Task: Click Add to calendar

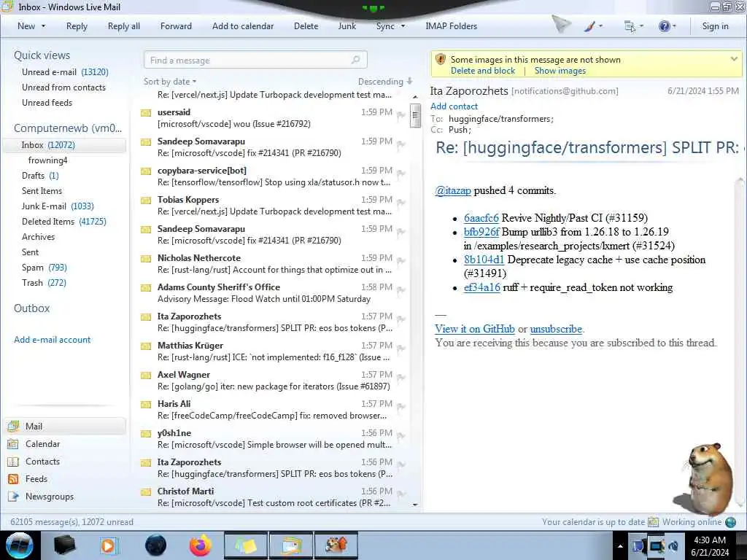Action: [x=243, y=26]
